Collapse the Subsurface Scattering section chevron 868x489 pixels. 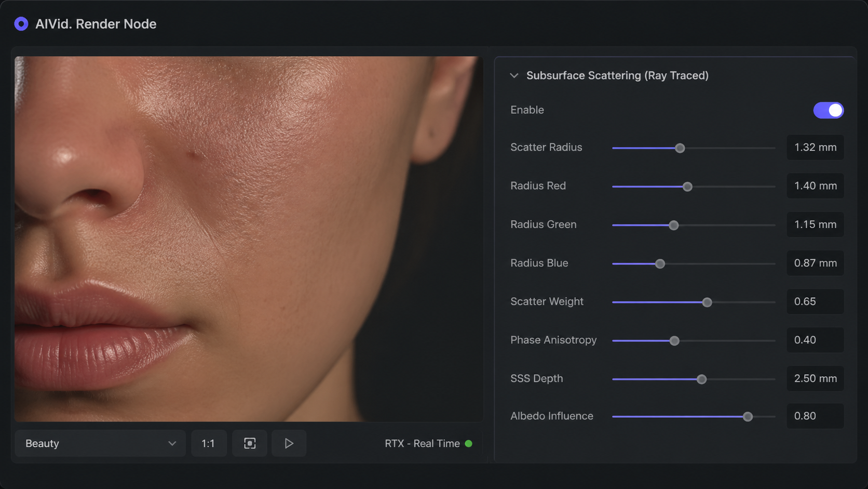pos(514,75)
